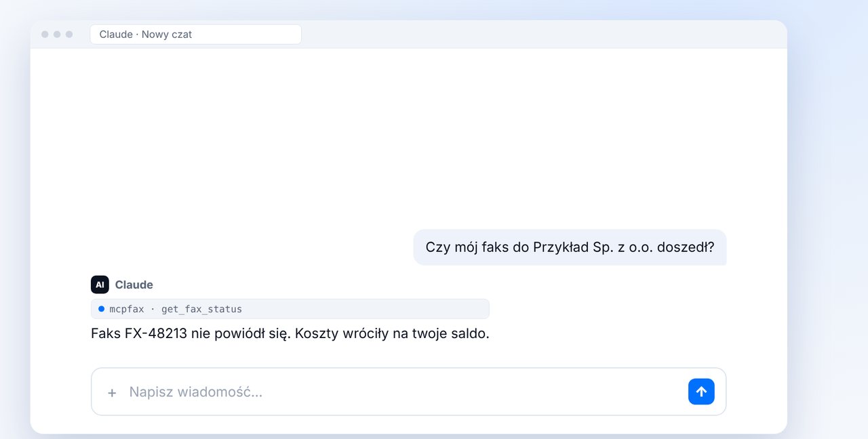
Task: Click the user message about Przykład Sp. z o.o.
Action: [x=570, y=247]
